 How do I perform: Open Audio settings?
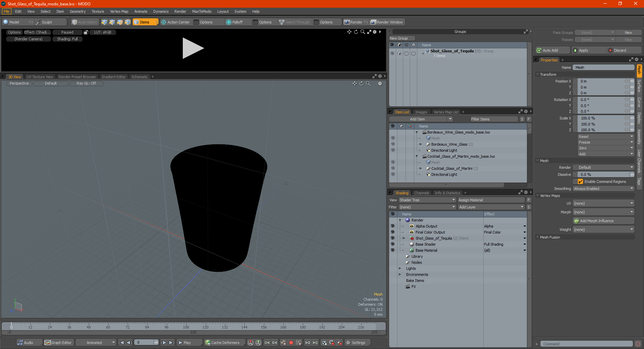click(29, 343)
